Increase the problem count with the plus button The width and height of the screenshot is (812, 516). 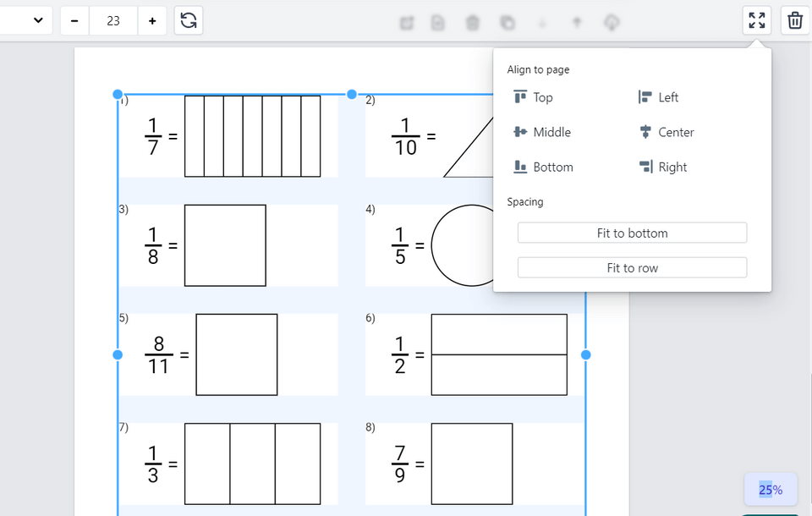[x=152, y=20]
